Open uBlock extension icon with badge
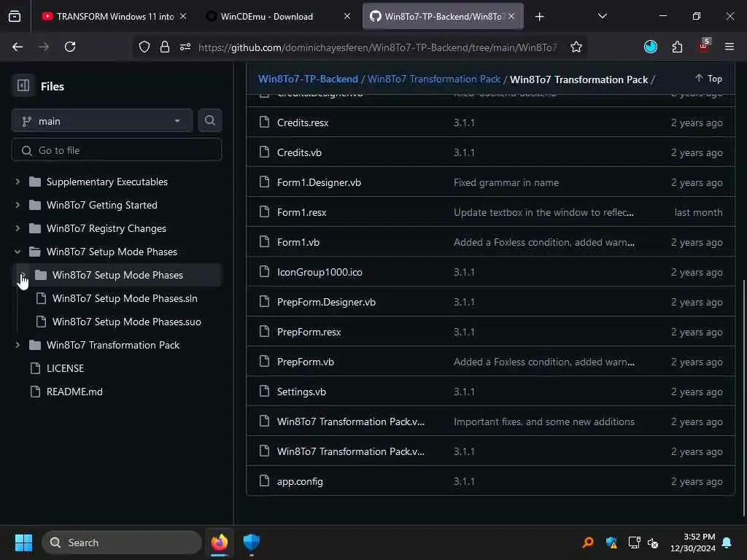 tap(704, 46)
